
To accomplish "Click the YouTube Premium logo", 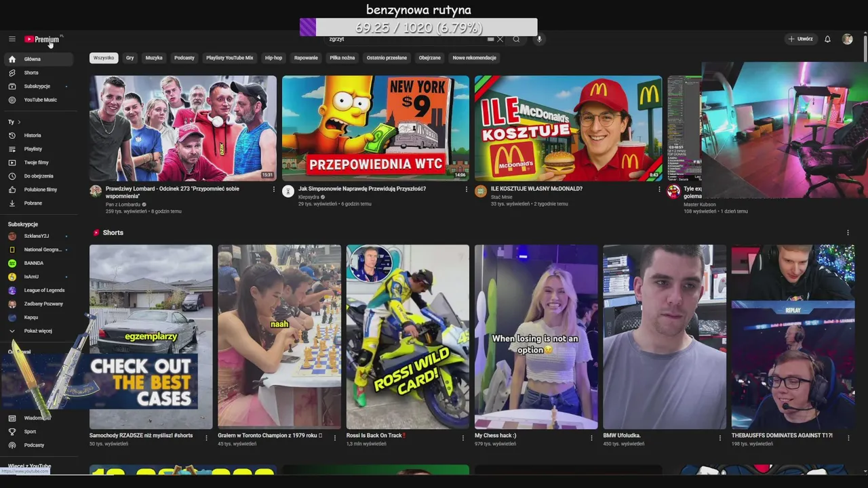I will click(x=43, y=39).
